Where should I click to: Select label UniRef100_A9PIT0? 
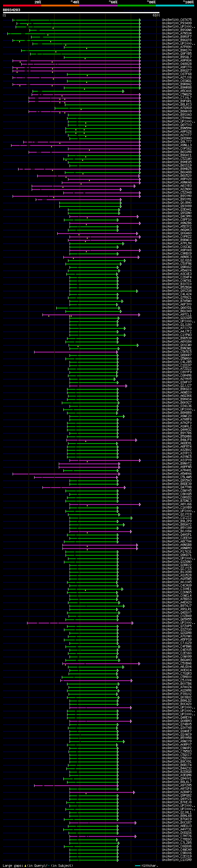pos(177,67)
